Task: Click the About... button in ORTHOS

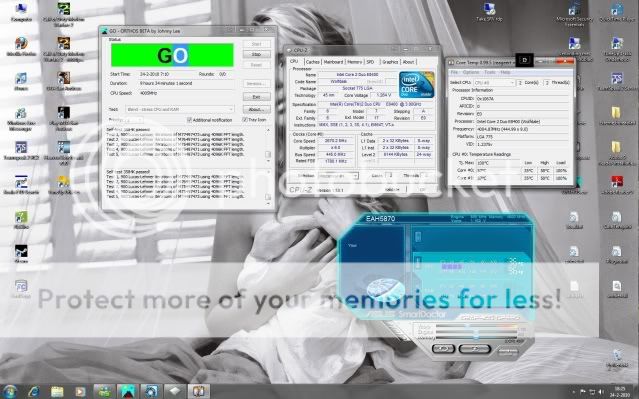Action: click(256, 109)
